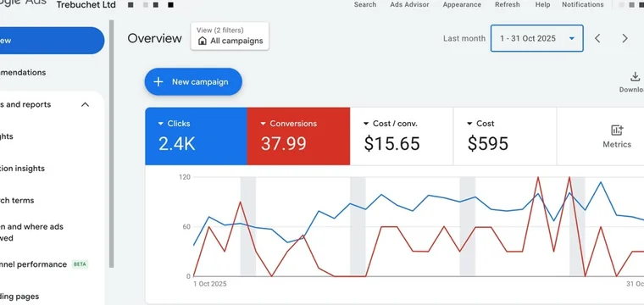Click the Download icon
644x305 pixels.
635,77
